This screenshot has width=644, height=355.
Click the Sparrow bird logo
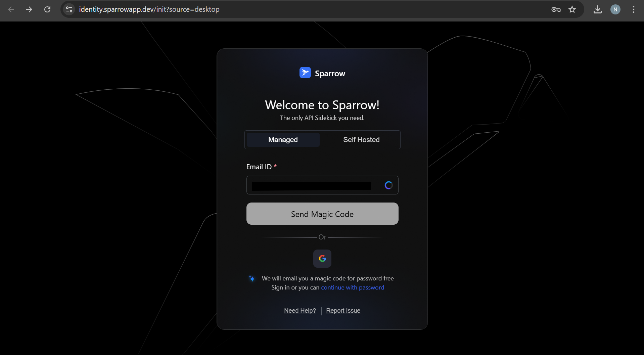[305, 73]
